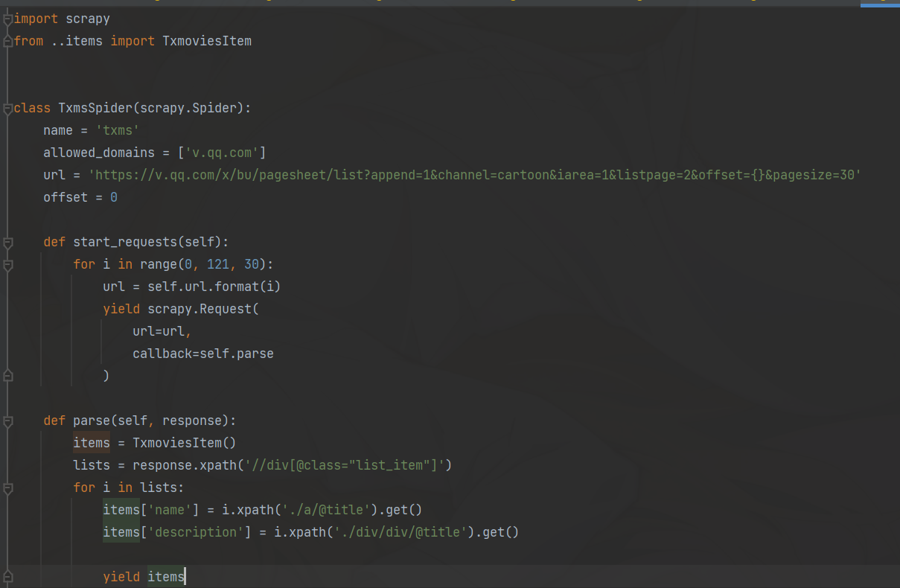
Task: Click the https://v.qq.com pagesheet URL string
Action: click(x=475, y=175)
